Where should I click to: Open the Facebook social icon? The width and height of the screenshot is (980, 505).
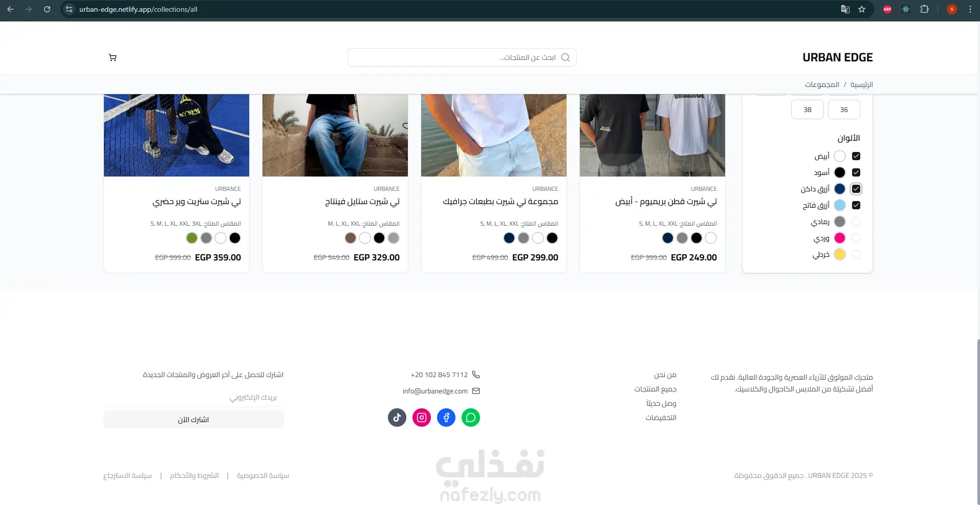[x=446, y=418]
